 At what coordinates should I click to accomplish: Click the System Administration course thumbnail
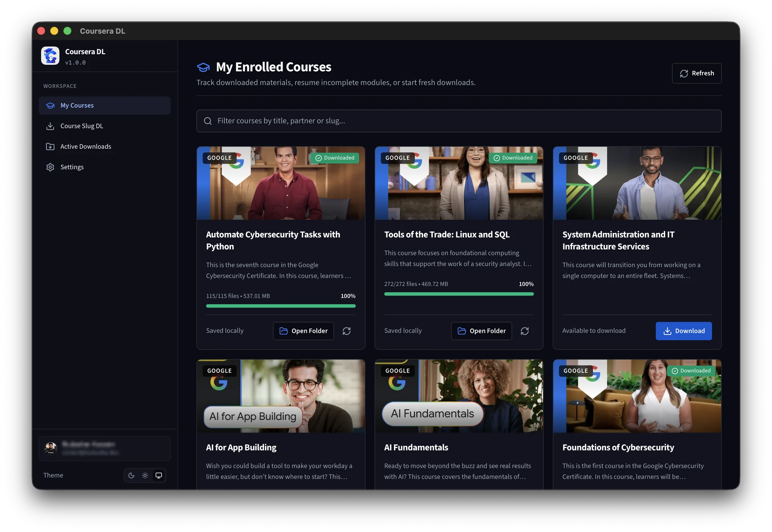[637, 183]
